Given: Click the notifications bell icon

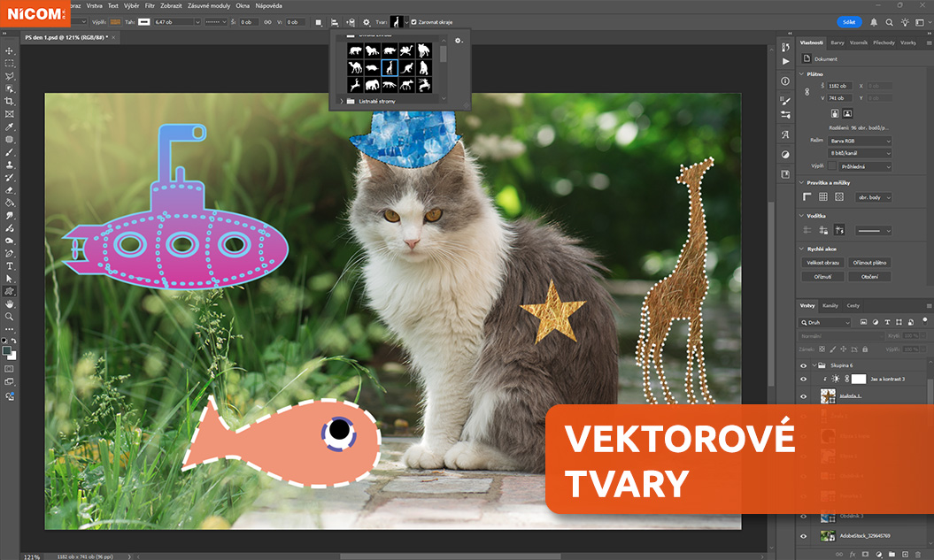Looking at the screenshot, I should [875, 22].
